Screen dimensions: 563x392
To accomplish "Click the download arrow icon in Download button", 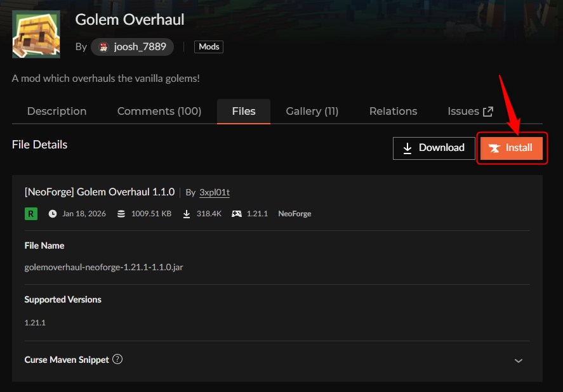I will pyautogui.click(x=407, y=148).
